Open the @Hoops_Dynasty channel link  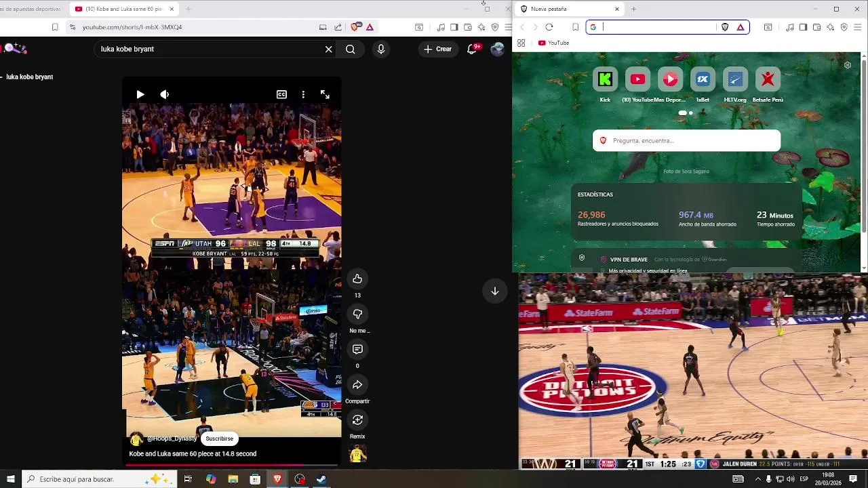pos(172,439)
